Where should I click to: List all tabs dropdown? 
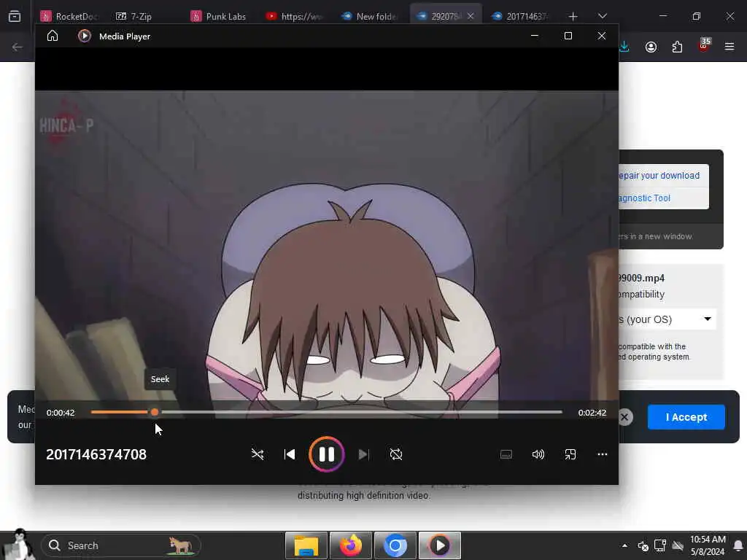point(602,16)
